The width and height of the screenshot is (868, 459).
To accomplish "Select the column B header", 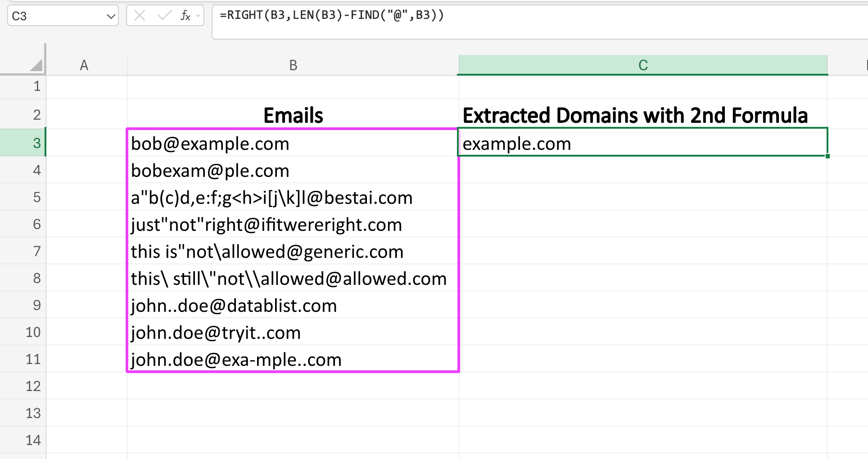I will 293,64.
